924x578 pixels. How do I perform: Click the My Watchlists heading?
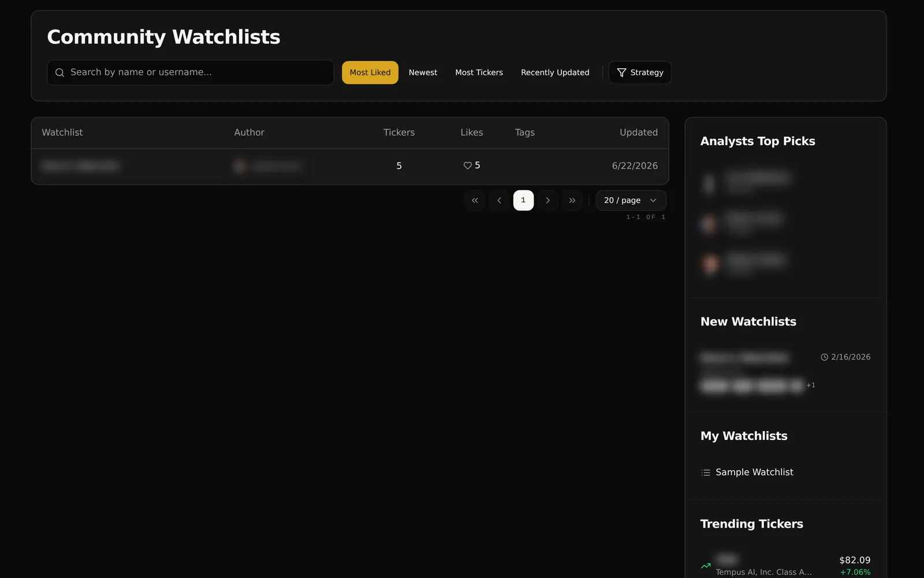pos(744,436)
